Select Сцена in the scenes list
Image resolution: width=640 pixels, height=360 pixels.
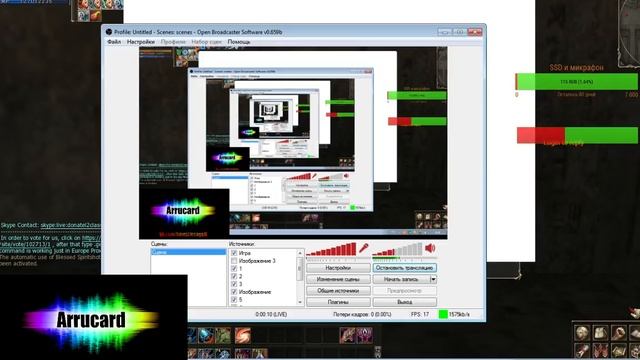coord(188,253)
